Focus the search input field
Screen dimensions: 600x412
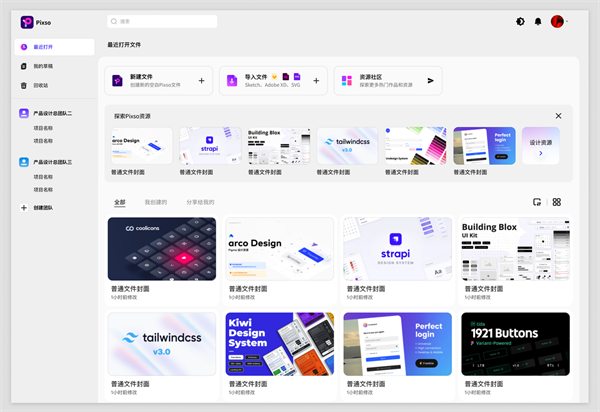(x=162, y=21)
